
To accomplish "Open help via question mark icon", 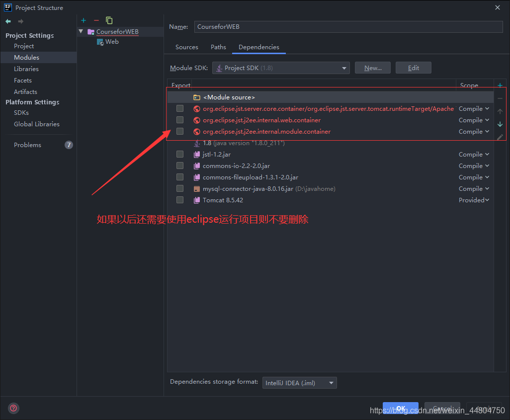I will click(13, 408).
